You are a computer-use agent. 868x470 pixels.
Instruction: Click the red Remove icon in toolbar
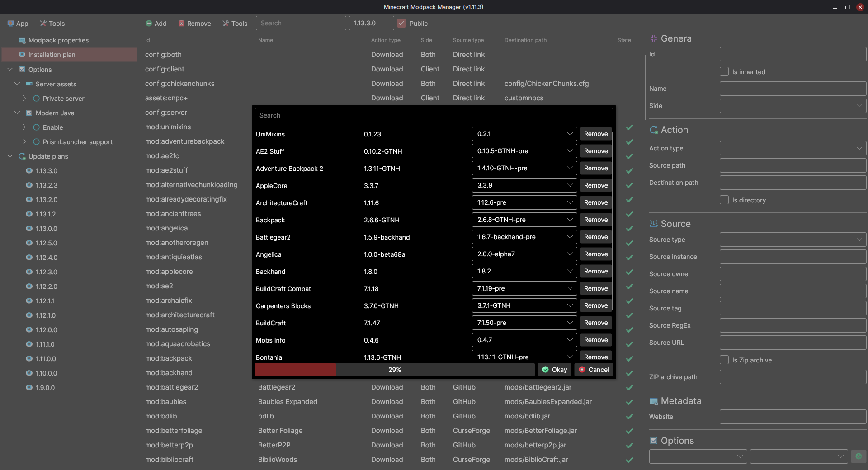coord(181,23)
